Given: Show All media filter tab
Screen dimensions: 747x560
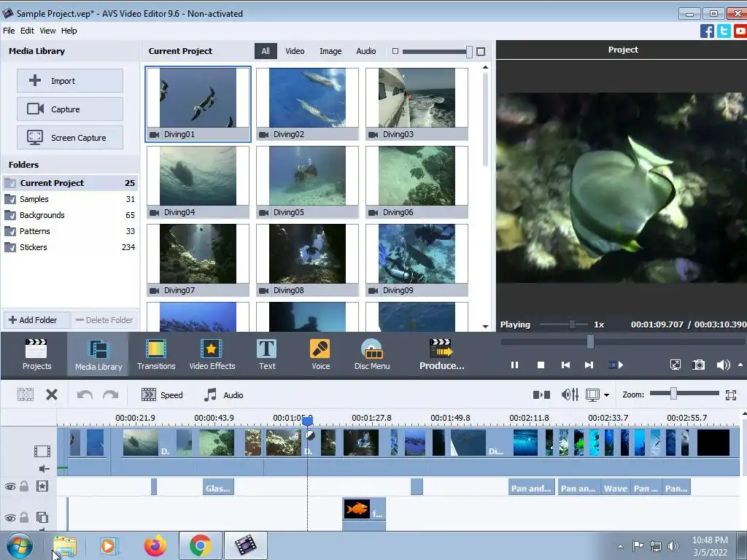Looking at the screenshot, I should (x=266, y=51).
